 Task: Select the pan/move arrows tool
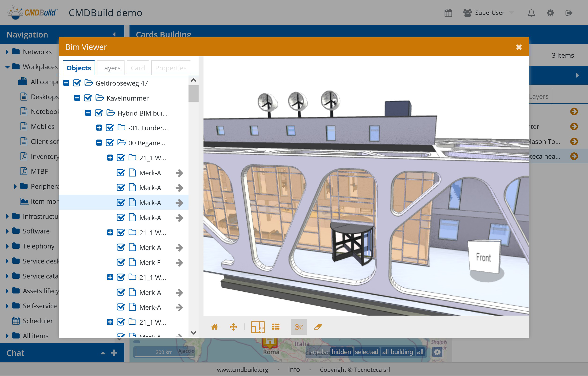coord(233,327)
